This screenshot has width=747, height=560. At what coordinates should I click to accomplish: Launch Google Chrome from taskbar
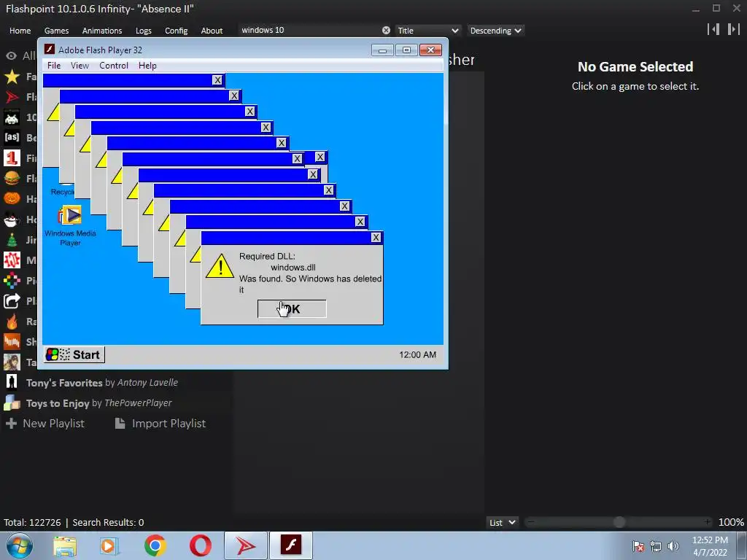[155, 545]
